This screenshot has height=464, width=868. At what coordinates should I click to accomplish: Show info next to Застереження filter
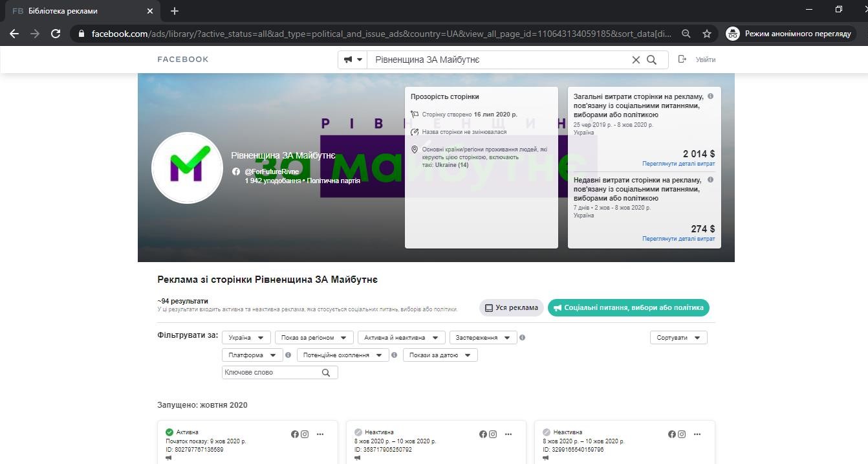[523, 338]
